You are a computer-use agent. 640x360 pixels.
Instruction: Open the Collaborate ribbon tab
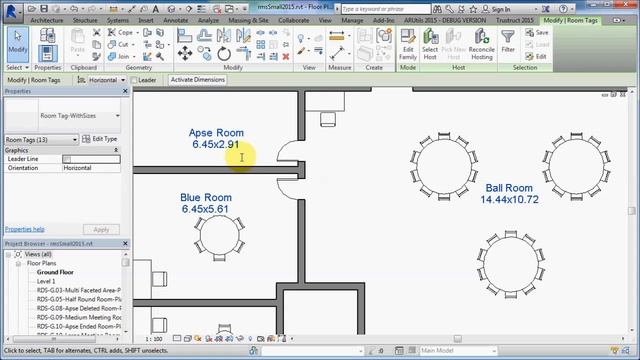[293, 20]
